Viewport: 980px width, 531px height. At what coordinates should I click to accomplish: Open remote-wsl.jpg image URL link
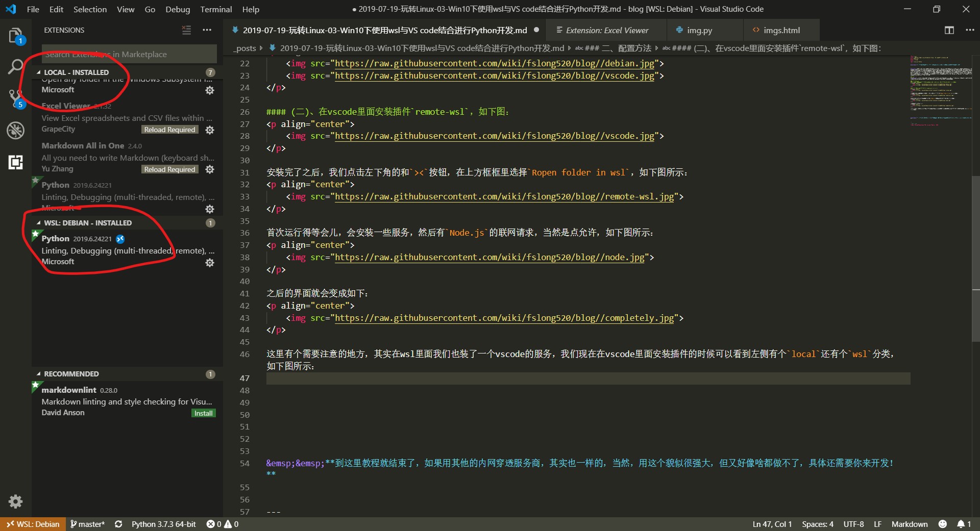coord(504,196)
